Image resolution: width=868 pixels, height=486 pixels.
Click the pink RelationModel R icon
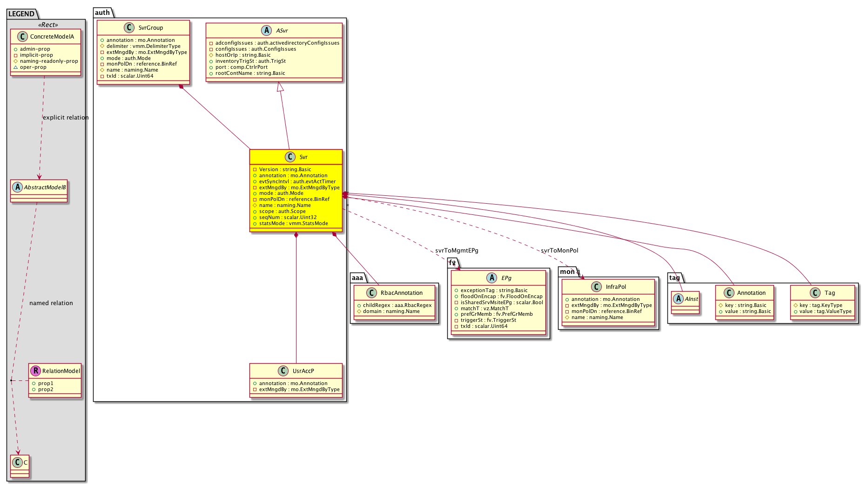pyautogui.click(x=35, y=371)
